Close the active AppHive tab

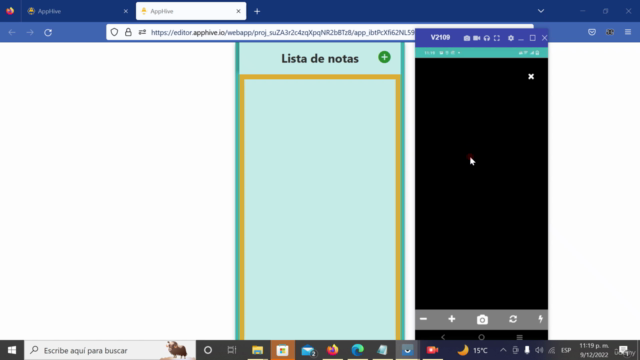point(238,11)
